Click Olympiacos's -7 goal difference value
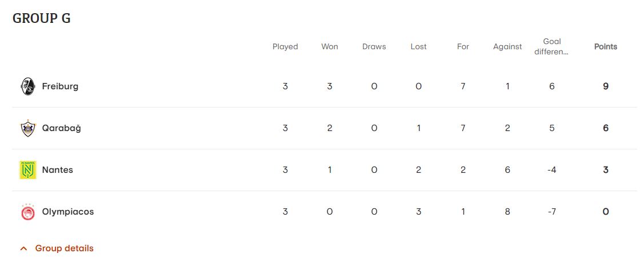Image resolution: width=644 pixels, height=261 pixels. point(552,212)
